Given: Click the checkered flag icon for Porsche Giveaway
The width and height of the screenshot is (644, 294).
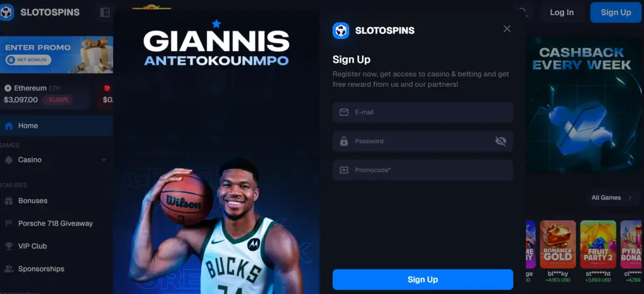Looking at the screenshot, I should [9, 223].
